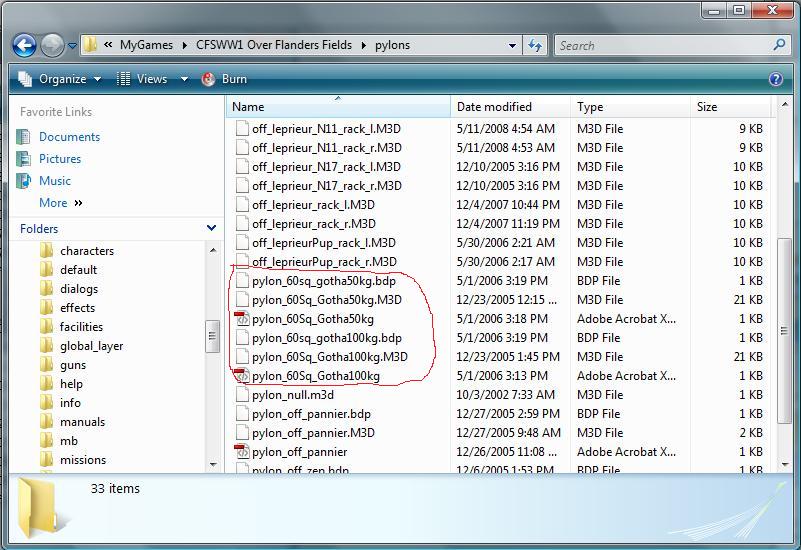Click the help folder icon
801x550 pixels.
point(46,384)
